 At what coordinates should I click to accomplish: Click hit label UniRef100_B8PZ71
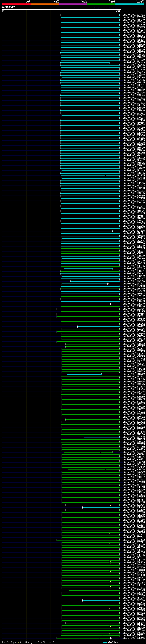(134, 316)
